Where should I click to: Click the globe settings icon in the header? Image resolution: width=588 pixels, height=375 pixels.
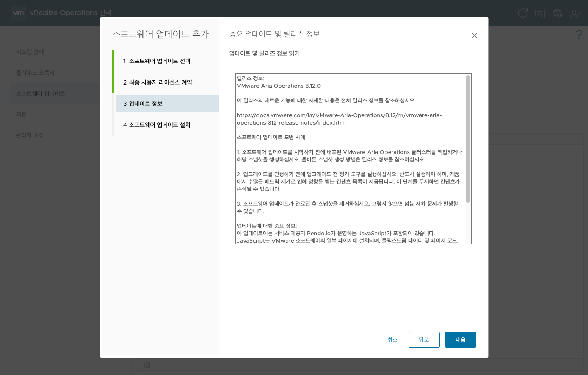(558, 13)
